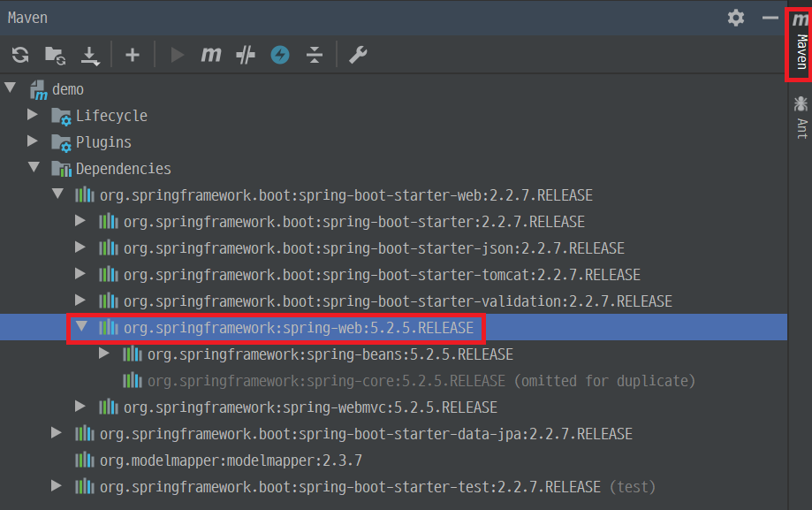Collapse spring-boot-starter-web dependency
This screenshot has width=812, height=510.
58,194
